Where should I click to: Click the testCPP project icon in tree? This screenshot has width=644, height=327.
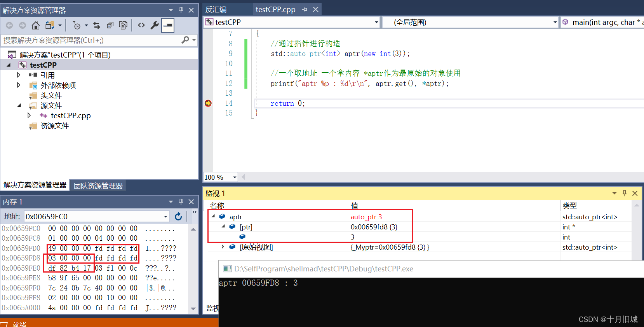[x=23, y=65]
